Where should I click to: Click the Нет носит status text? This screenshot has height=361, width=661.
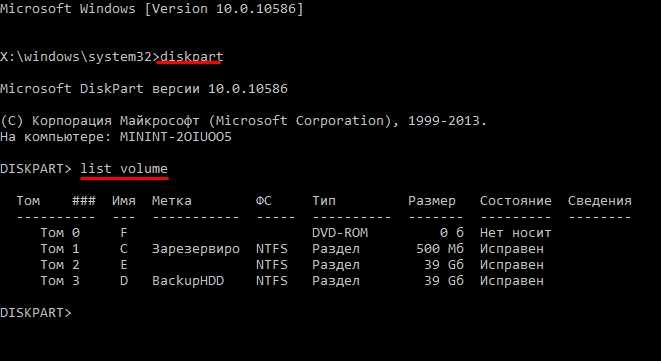tap(516, 233)
